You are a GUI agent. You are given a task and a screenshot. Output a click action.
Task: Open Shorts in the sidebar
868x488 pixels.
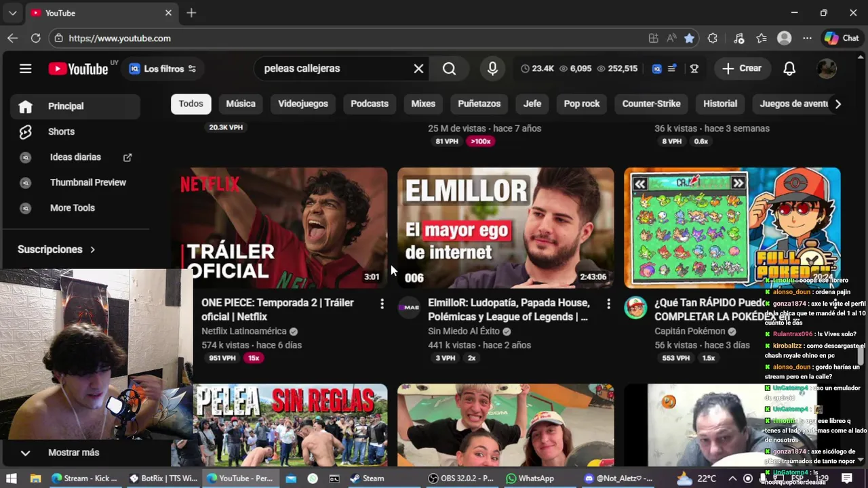pyautogui.click(x=75, y=131)
